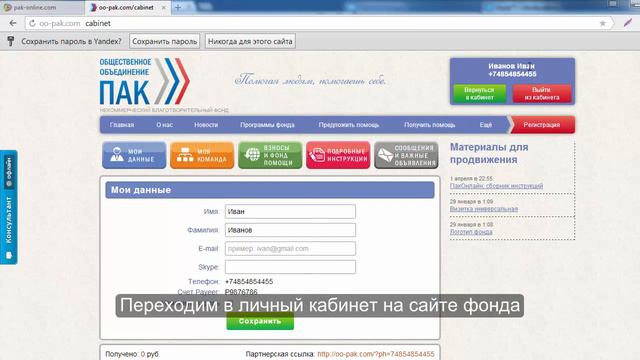Open Визитка универсальная link
Image resolution: width=640 pixels, height=360 pixels.
tap(484, 209)
